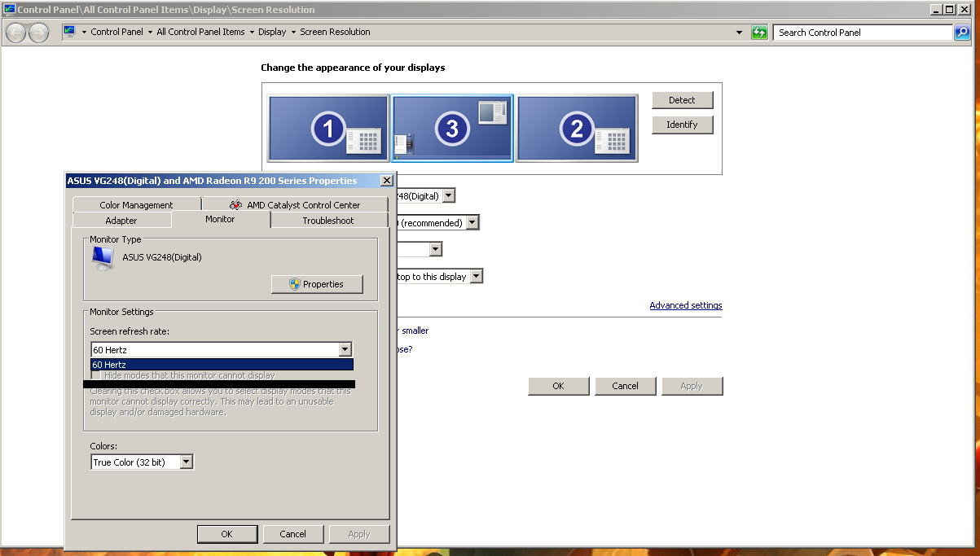Screen dimensions: 980x556
Task: Switch to AMD Catalyst Control Center tab
Action: click(295, 205)
